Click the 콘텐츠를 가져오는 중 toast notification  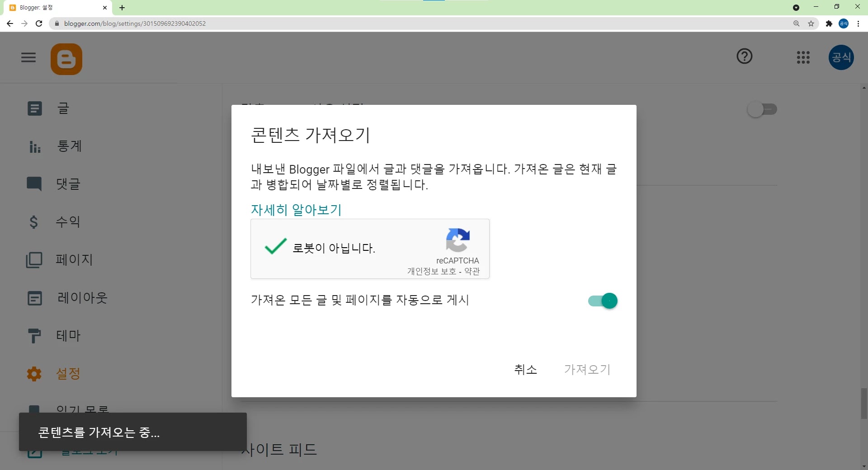(133, 432)
